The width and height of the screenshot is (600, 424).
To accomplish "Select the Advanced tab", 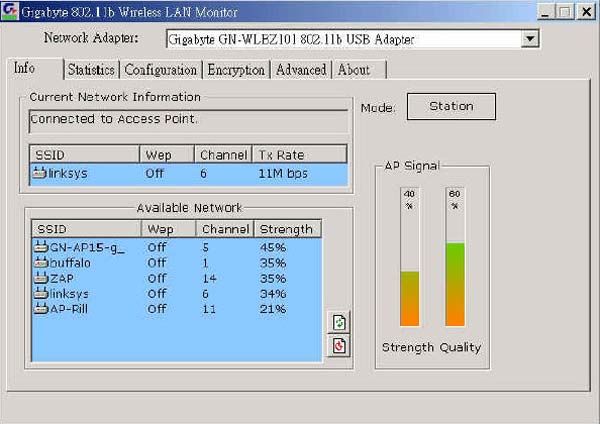I will pyautogui.click(x=301, y=70).
